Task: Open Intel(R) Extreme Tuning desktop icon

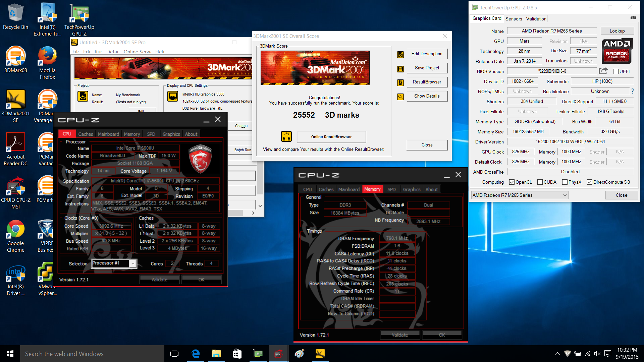Action: 47,19
